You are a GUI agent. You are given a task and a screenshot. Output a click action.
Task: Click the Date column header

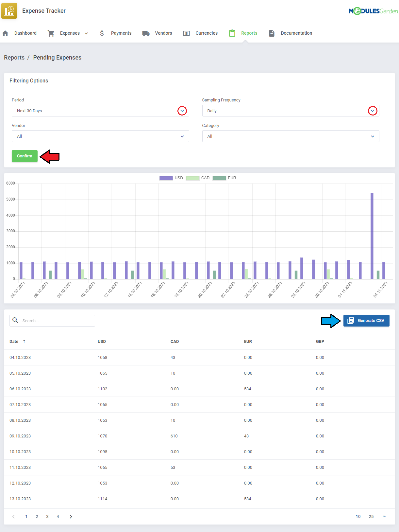click(14, 341)
